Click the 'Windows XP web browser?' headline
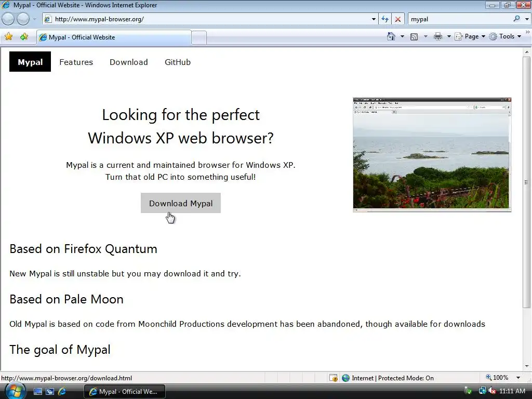This screenshot has height=399, width=532. [181, 138]
